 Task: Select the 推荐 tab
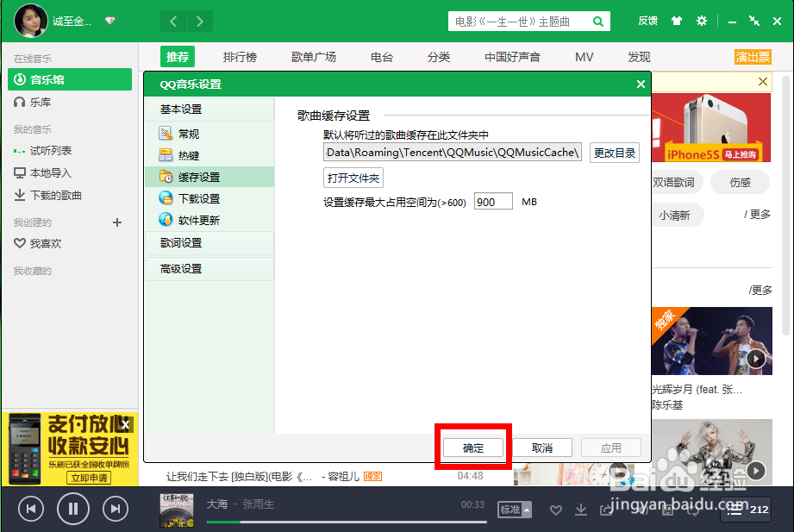(178, 57)
